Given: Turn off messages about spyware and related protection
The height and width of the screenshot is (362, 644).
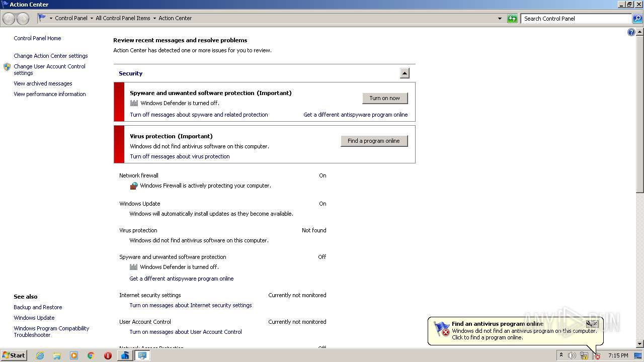Looking at the screenshot, I should coord(199,115).
